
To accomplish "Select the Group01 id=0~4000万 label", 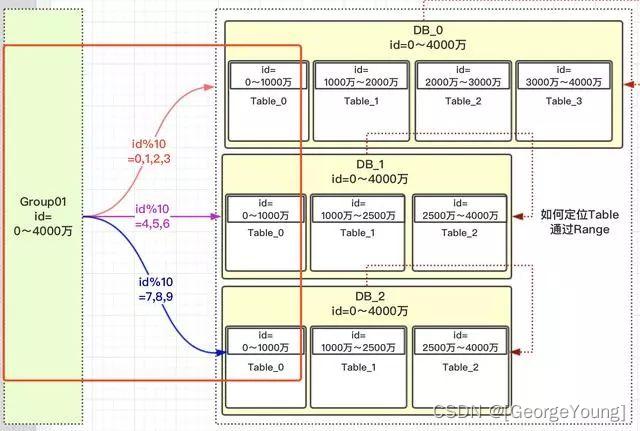I will [43, 216].
